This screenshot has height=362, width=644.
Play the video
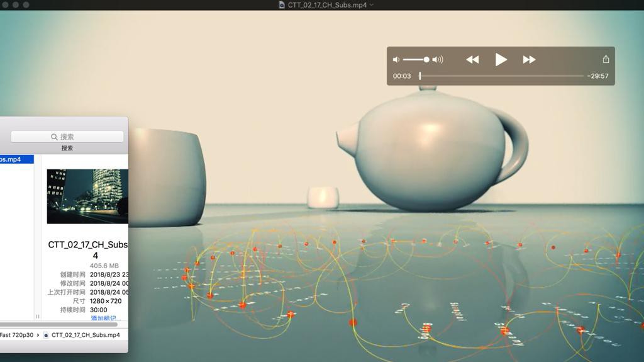(501, 60)
